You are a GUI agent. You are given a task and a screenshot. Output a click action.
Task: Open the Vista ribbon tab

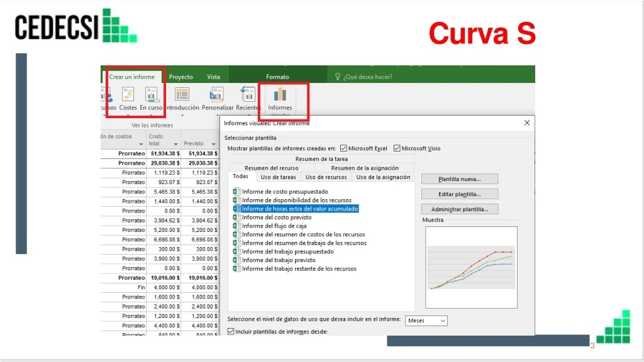pos(213,77)
